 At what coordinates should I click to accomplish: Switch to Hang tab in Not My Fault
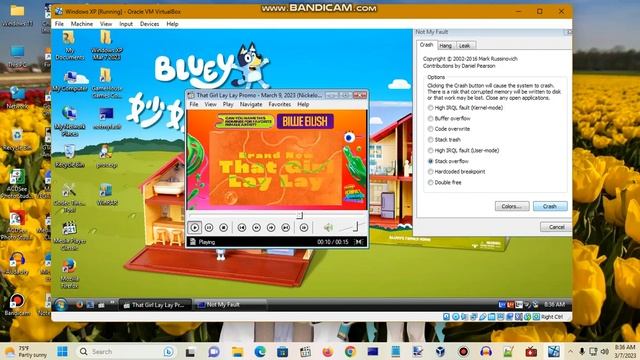coord(445,46)
